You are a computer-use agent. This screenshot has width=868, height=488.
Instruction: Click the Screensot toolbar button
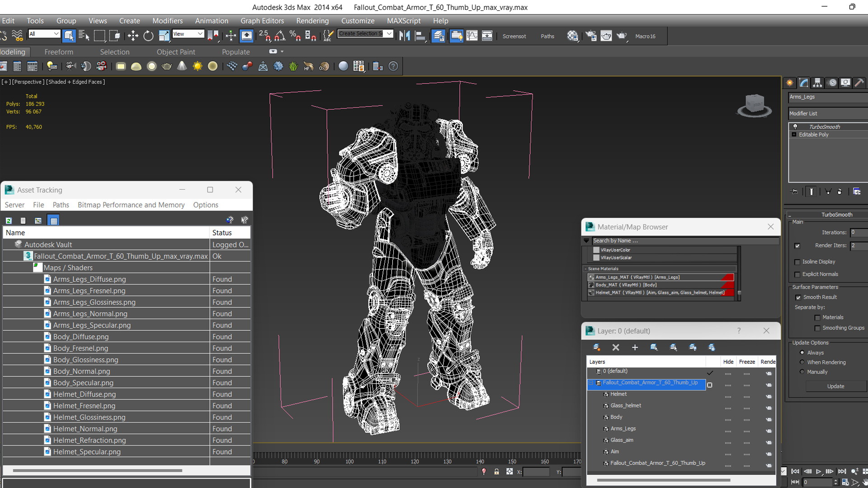click(514, 36)
